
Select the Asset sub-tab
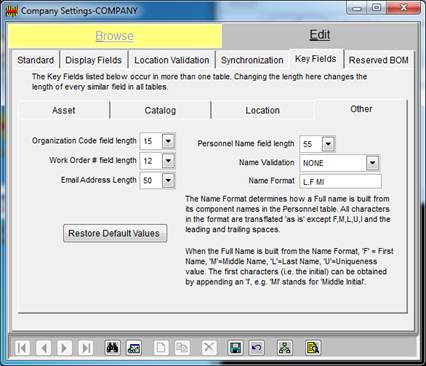coord(64,110)
